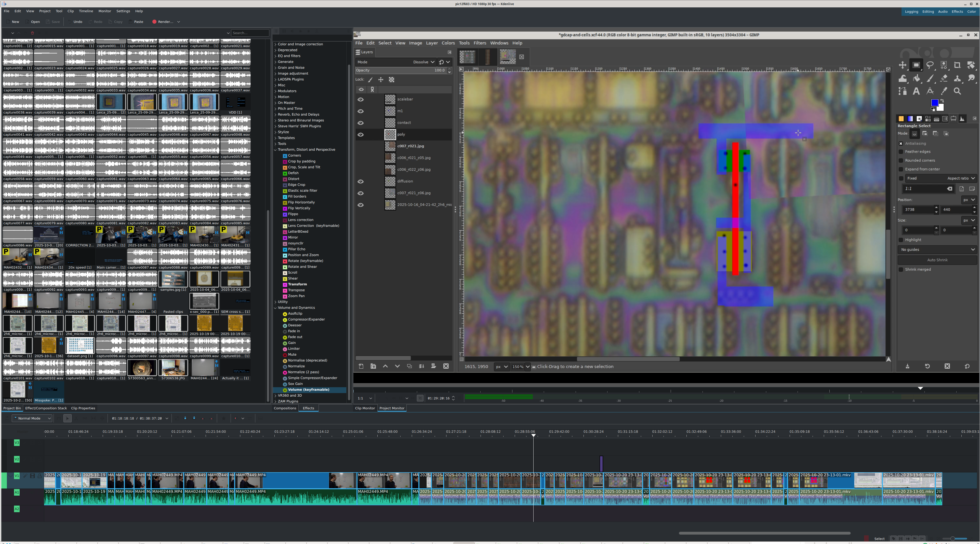Choose the Text tool
This screenshot has width=980, height=544.
pyautogui.click(x=916, y=91)
